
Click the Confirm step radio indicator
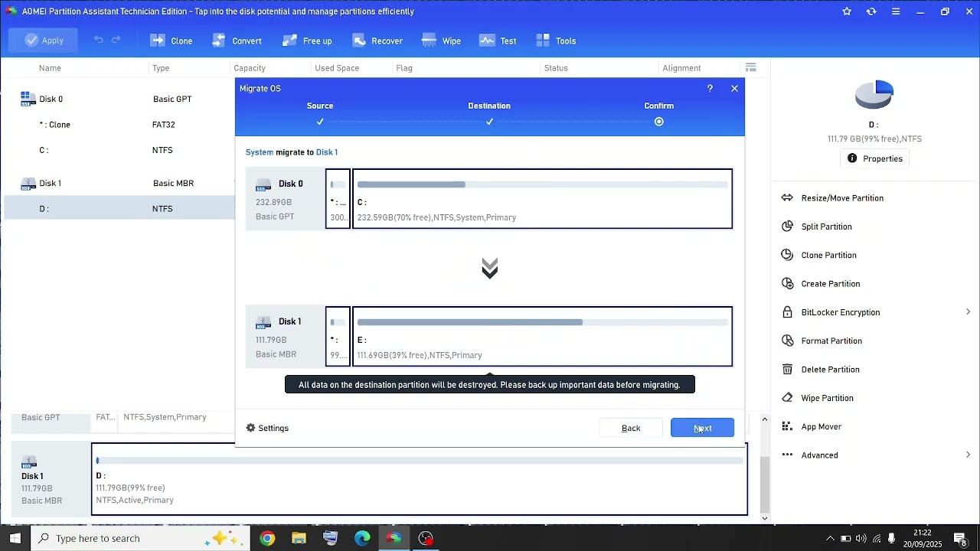tap(659, 122)
